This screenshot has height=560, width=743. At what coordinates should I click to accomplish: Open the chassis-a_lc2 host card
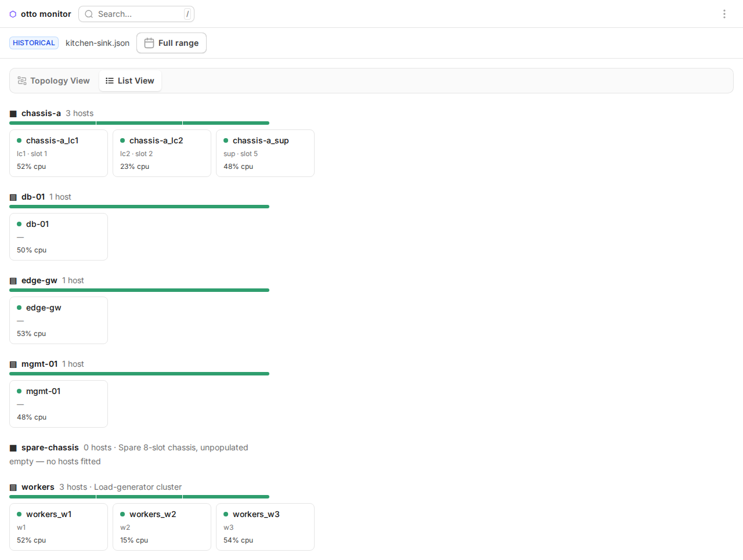162,153
